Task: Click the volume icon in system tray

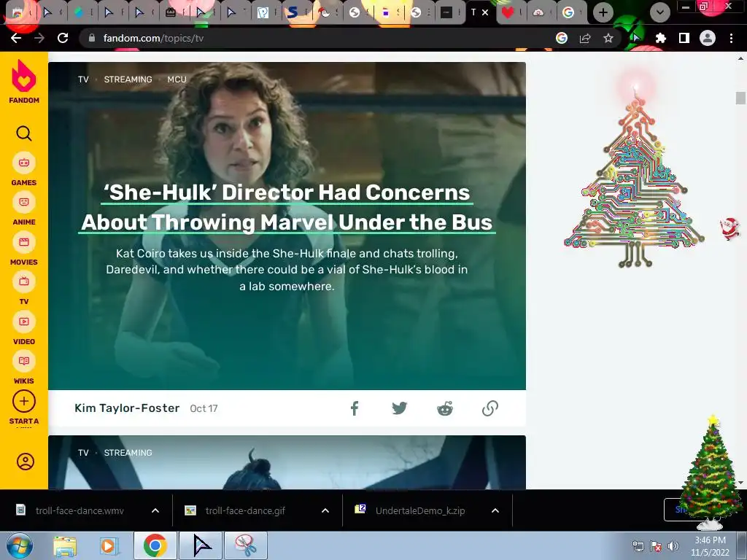Action: [x=673, y=547]
